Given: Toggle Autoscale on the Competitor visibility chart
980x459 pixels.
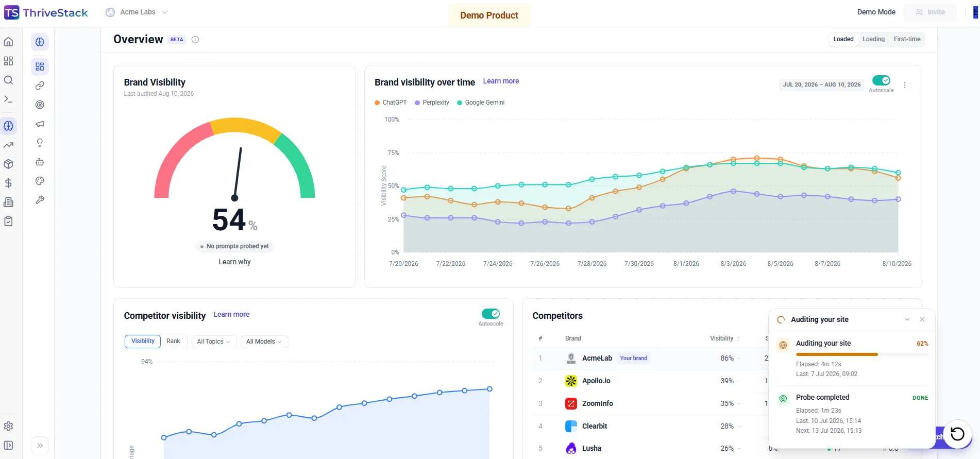Looking at the screenshot, I should point(491,314).
